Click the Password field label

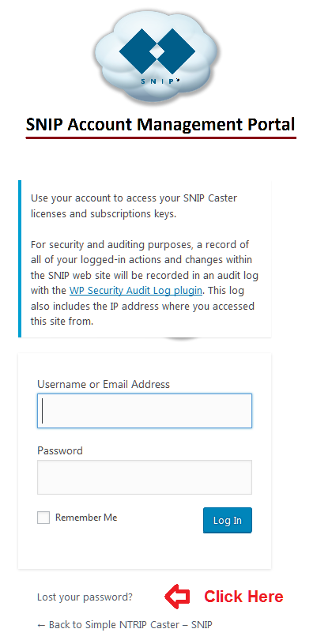[60, 450]
